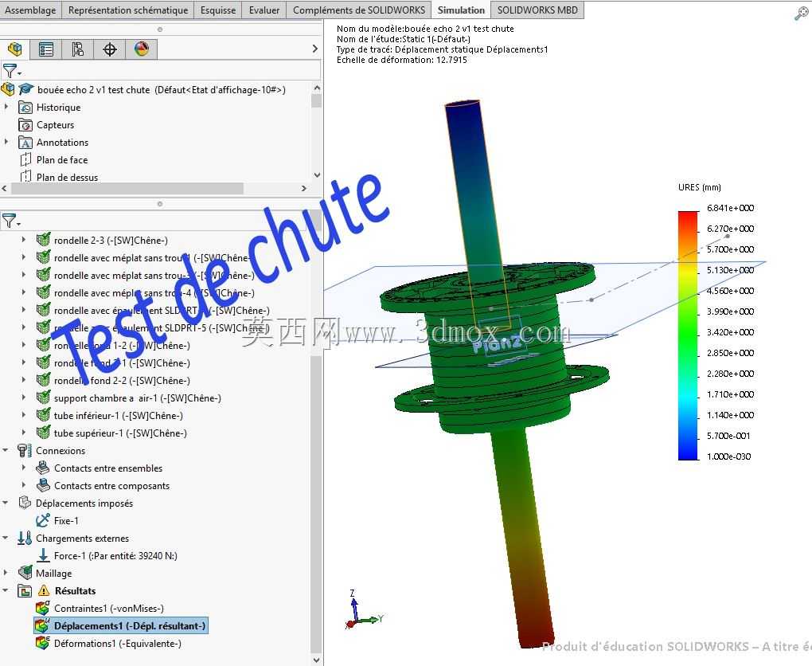Switch to the Assemblage tab
This screenshot has width=812, height=666.
(30, 10)
